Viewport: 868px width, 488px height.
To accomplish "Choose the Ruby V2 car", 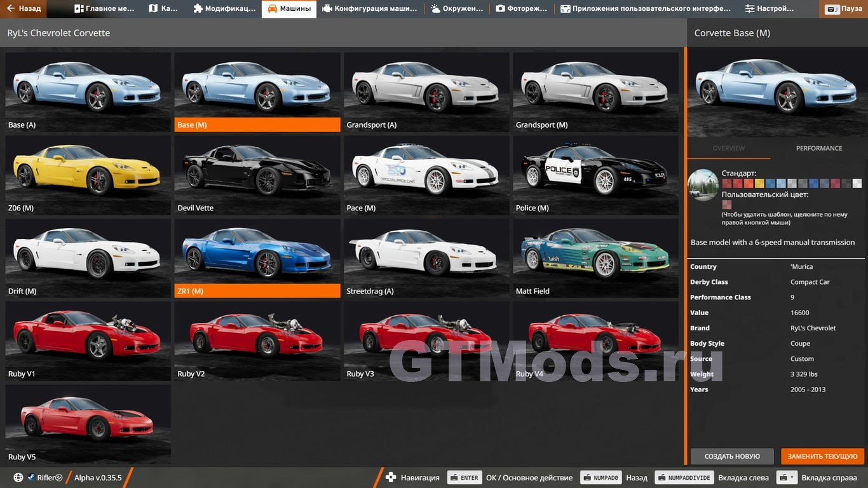I will coord(257,341).
